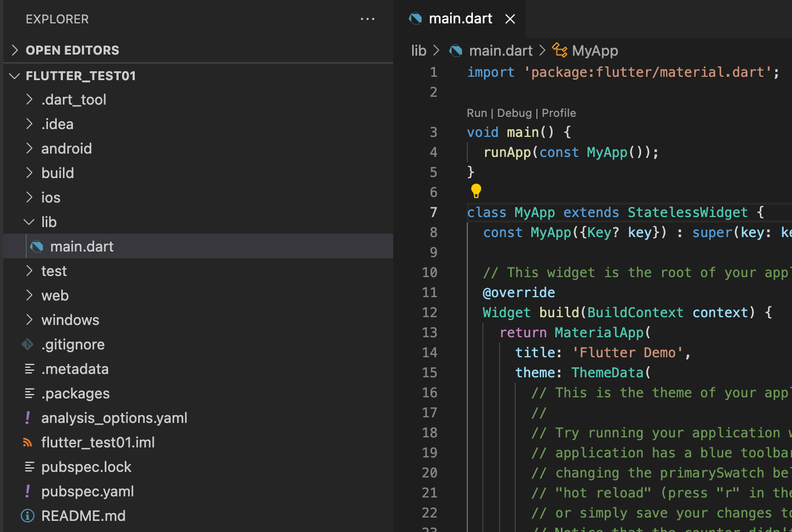Screen dimensions: 792x532
Task: Open the Explorer more actions ellipsis
Action: pyautogui.click(x=368, y=19)
